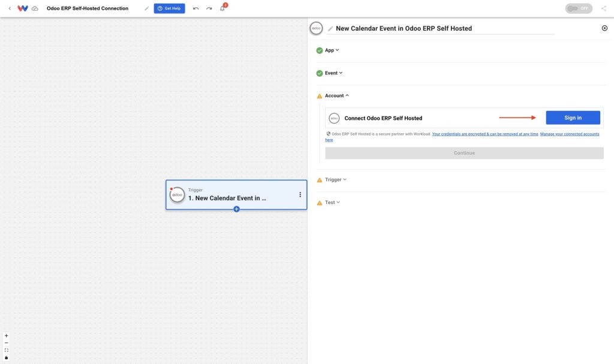Click the green check next to Event

pyautogui.click(x=320, y=73)
